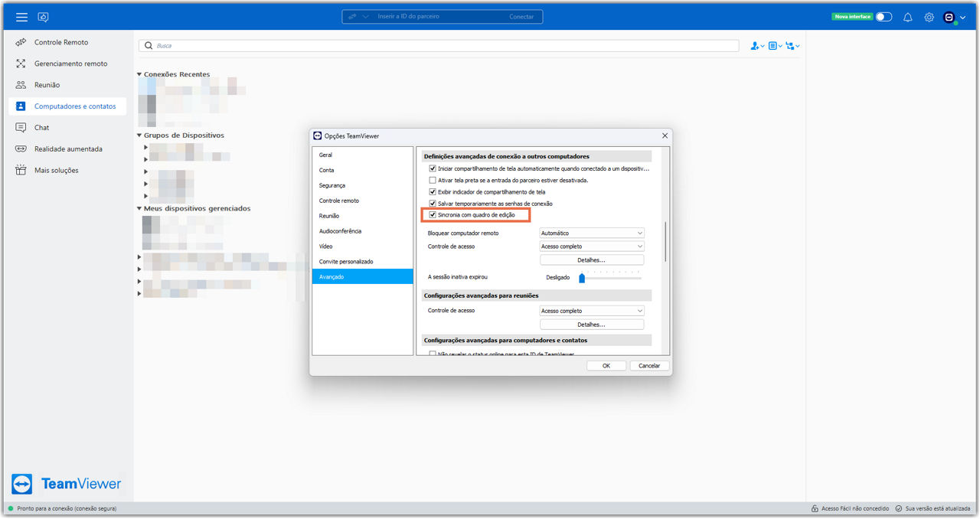Select Avançado in options list
Screen dimensions: 980x519
pos(362,277)
